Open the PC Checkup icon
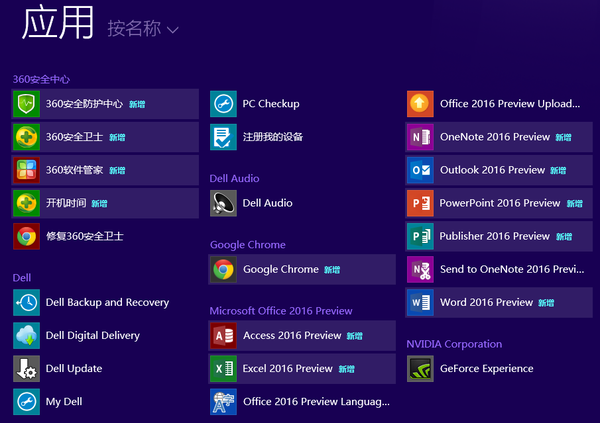 coord(223,104)
